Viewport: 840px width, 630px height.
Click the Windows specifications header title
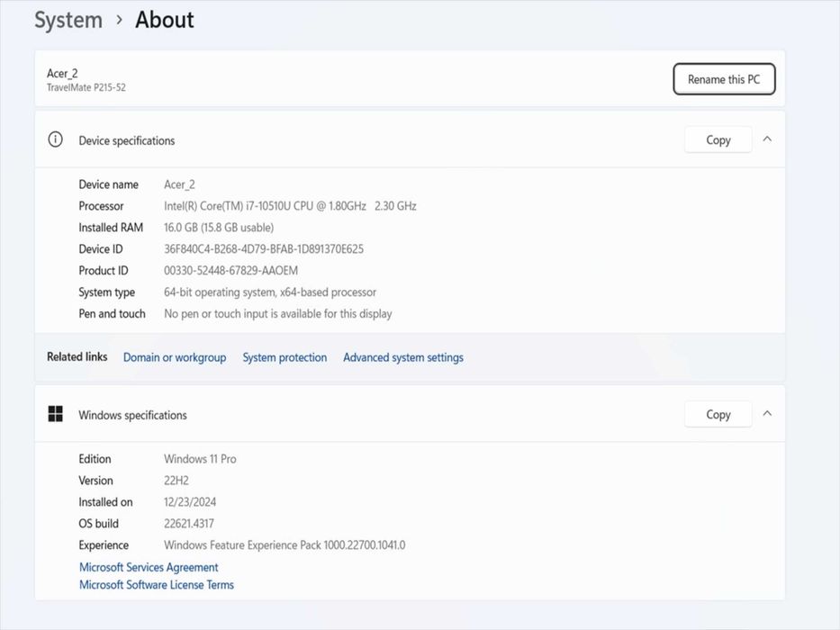click(133, 415)
